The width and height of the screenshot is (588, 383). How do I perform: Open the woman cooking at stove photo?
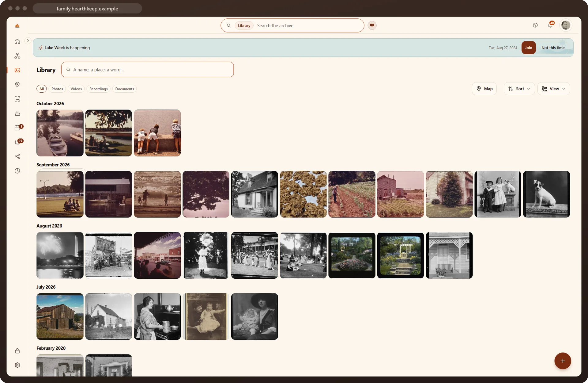tap(157, 316)
